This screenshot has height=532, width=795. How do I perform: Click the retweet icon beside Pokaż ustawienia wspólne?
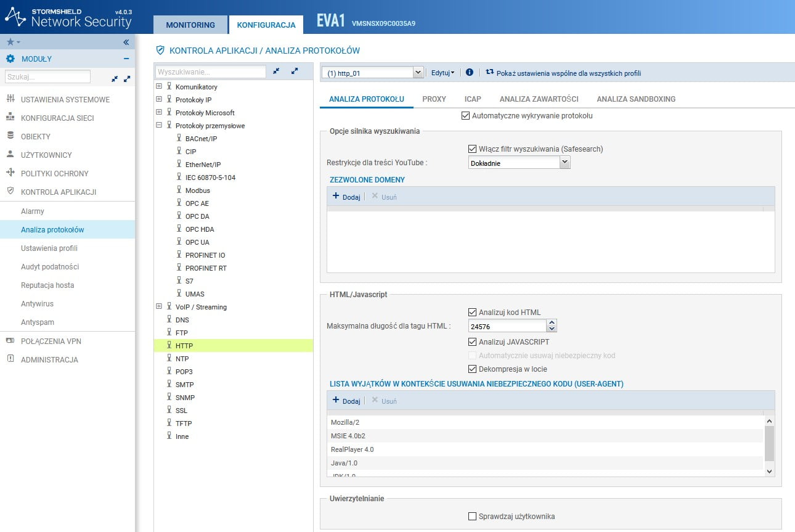pos(490,72)
